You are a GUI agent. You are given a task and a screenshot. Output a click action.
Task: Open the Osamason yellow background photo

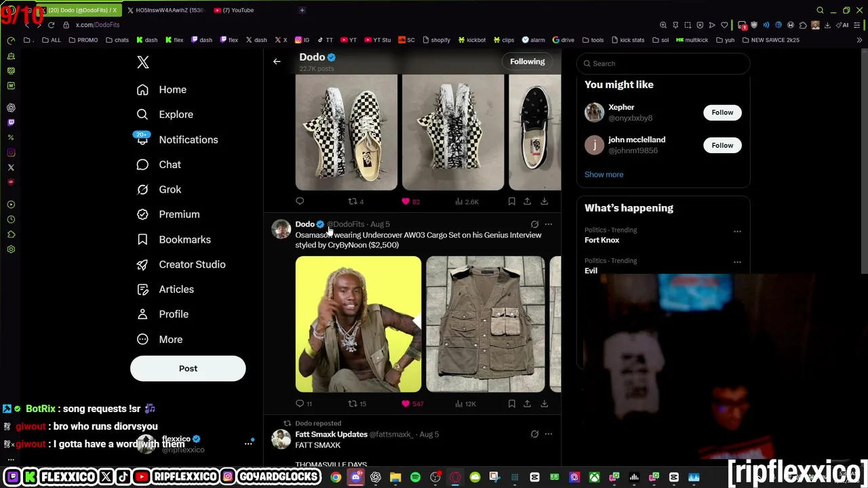[358, 324]
